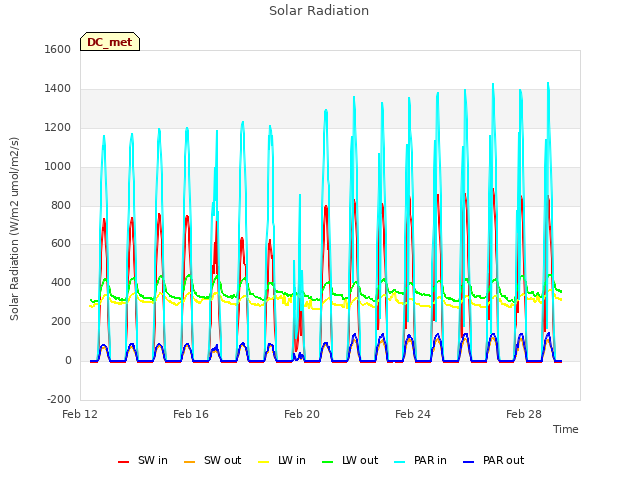Click the LW out legend label
The height and width of the screenshot is (480, 640).
[360, 460]
